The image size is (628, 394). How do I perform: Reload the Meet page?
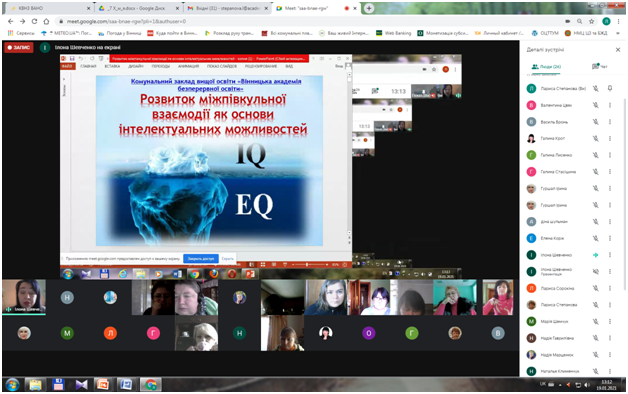coord(34,21)
